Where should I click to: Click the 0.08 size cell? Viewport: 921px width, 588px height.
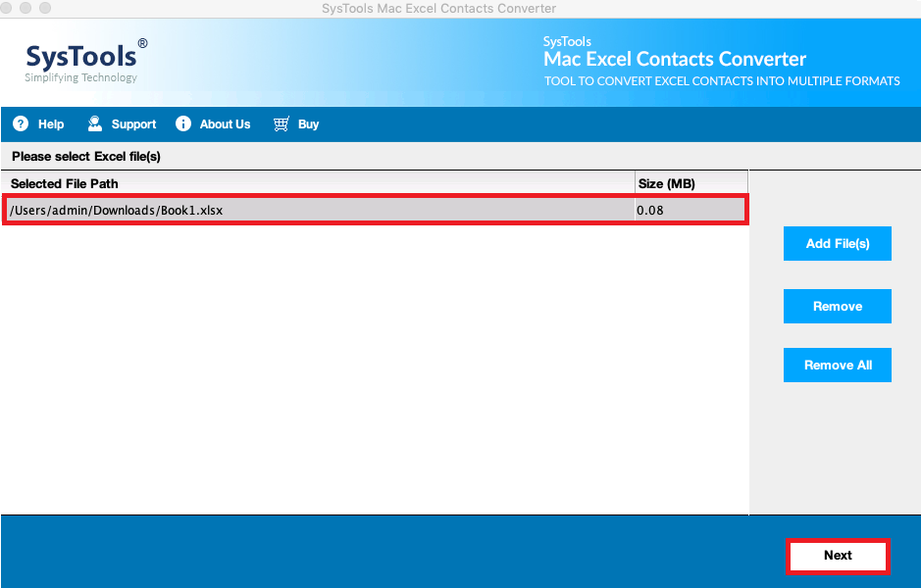coord(650,210)
